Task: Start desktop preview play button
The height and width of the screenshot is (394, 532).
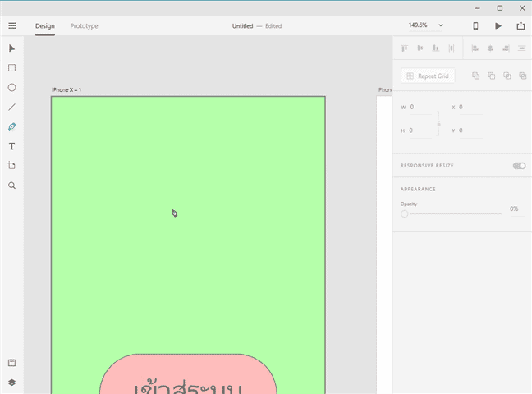Action: click(498, 25)
